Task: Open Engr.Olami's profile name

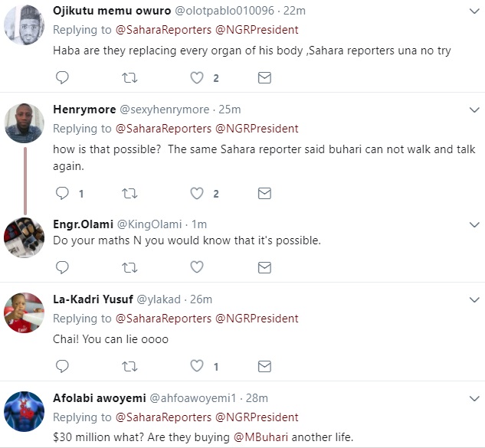Action: coord(83,224)
